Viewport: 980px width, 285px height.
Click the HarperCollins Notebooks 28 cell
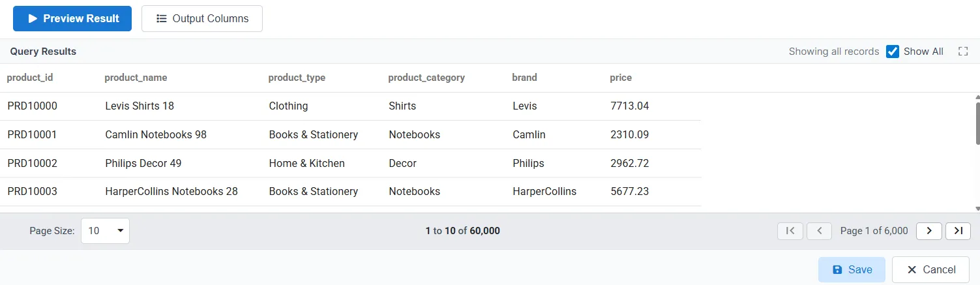point(171,192)
